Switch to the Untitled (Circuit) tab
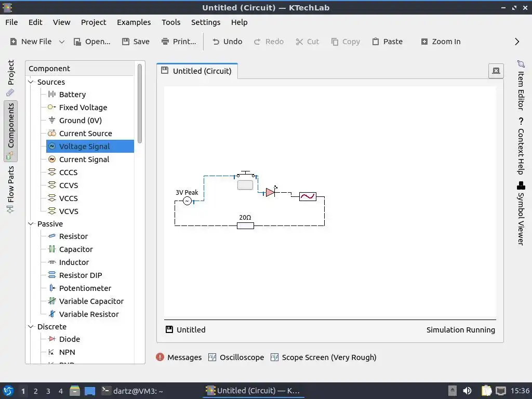The width and height of the screenshot is (532, 399). [x=197, y=71]
